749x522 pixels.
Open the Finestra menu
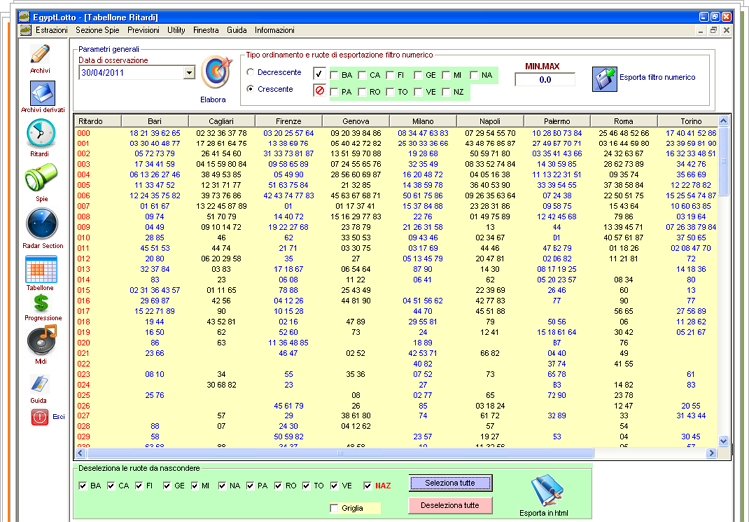tap(206, 30)
